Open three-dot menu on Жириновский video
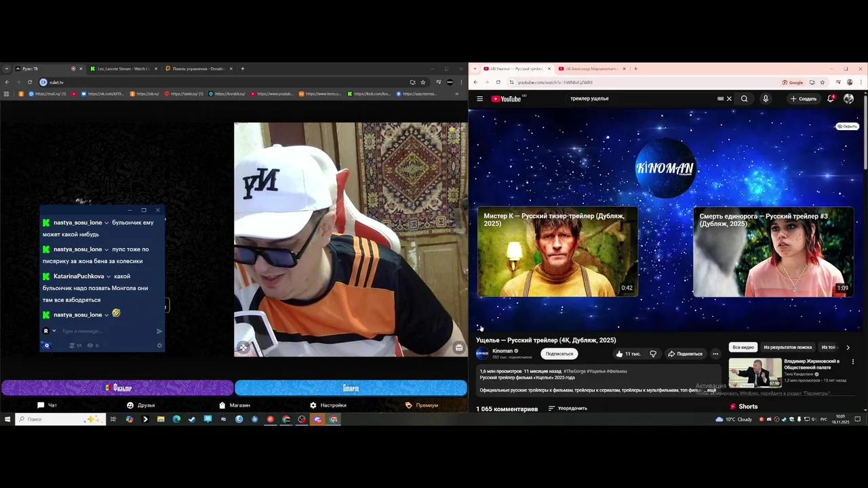 [x=853, y=362]
